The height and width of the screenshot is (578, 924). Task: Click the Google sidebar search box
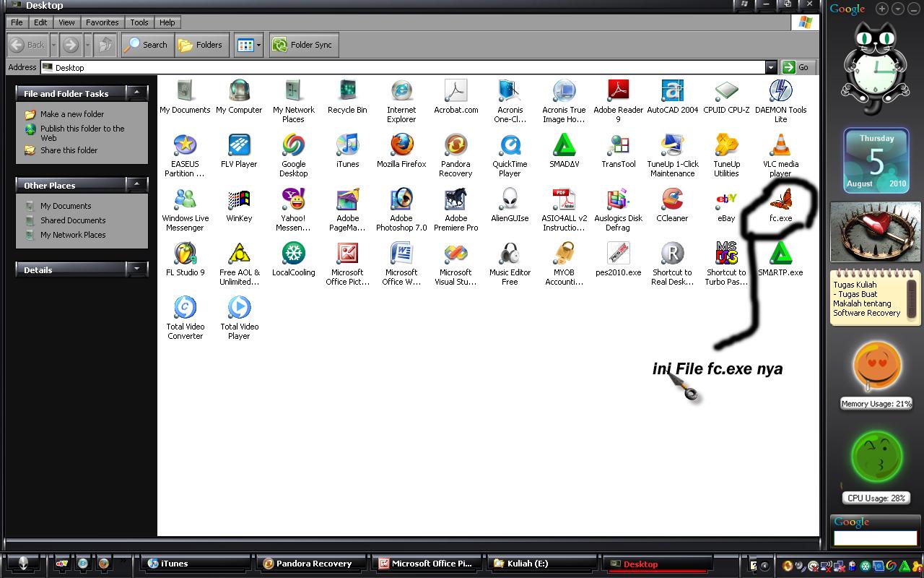click(875, 538)
